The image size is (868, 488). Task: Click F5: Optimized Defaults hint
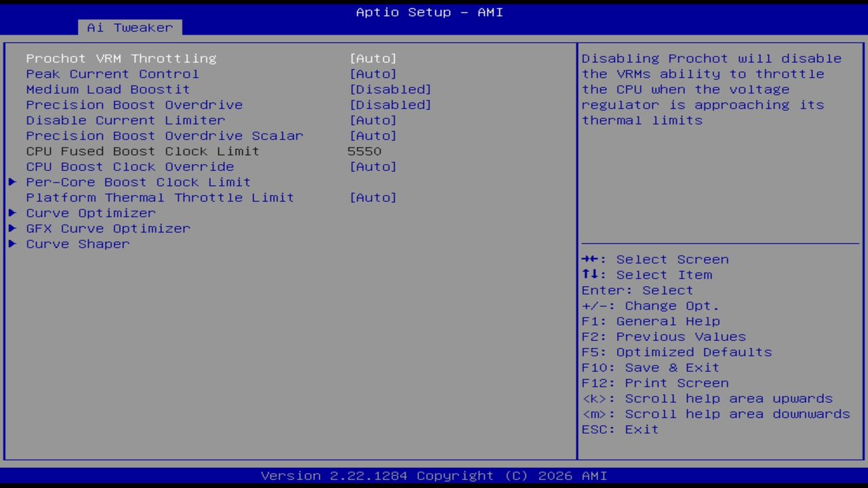pos(677,352)
